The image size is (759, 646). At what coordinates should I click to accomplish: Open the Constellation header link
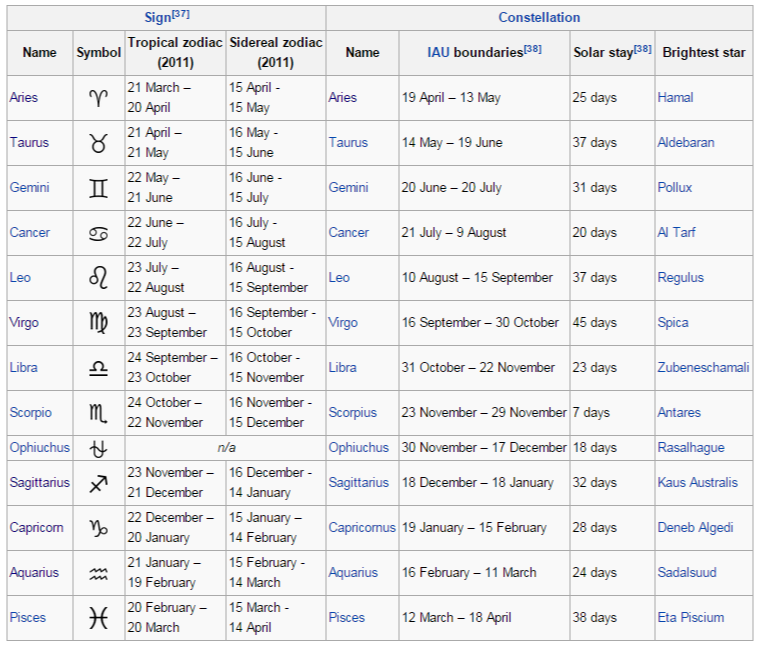point(539,17)
